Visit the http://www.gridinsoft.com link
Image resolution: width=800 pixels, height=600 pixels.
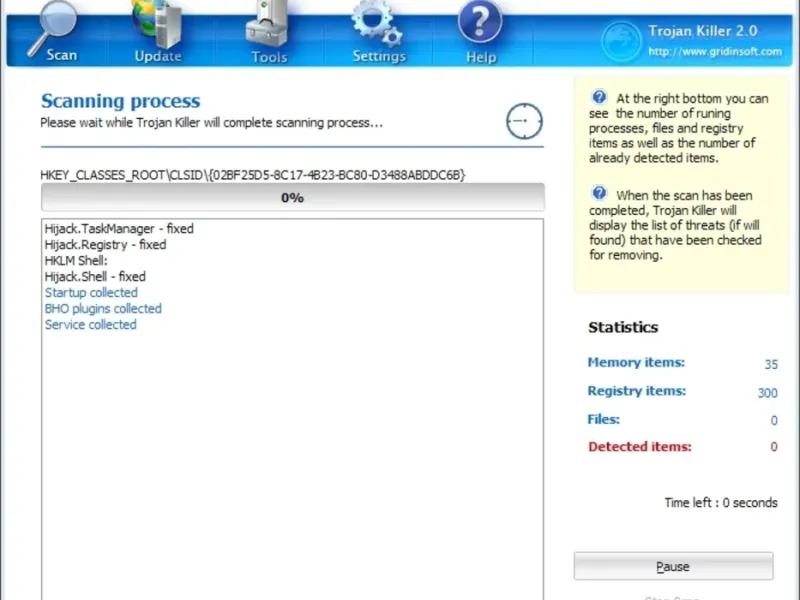(715, 52)
